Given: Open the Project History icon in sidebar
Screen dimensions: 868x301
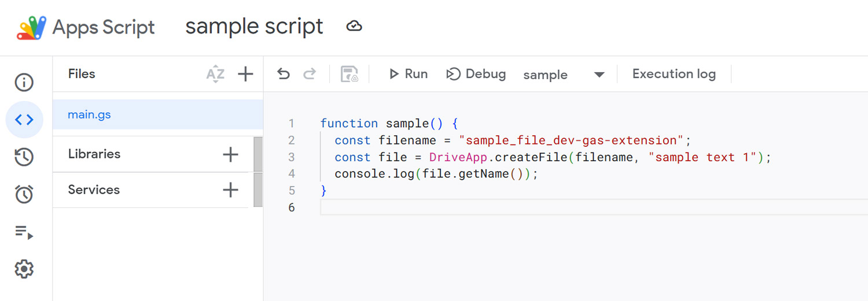Looking at the screenshot, I should click(x=24, y=157).
